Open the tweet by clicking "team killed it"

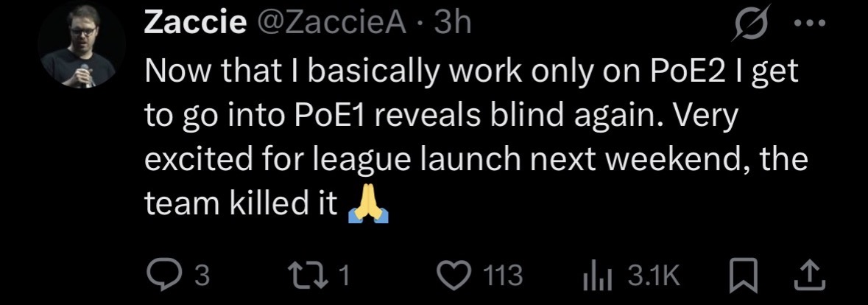tap(243, 204)
